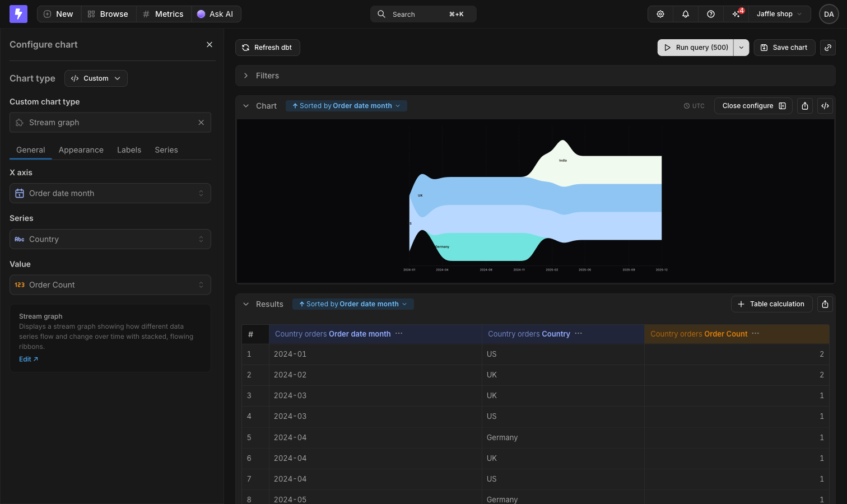The image size is (847, 504).
Task: Clear the Stream graph custom chart type
Action: pos(201,123)
